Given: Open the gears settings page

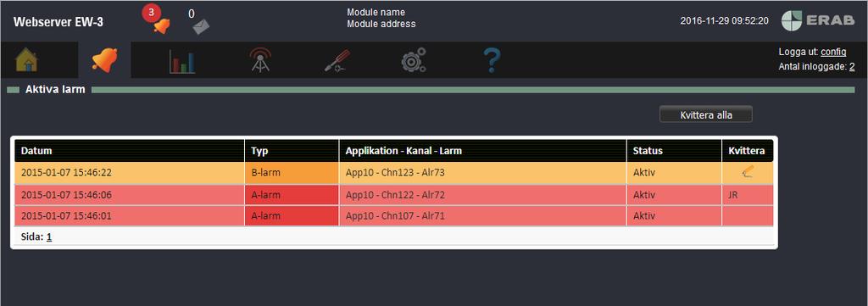Looking at the screenshot, I should coord(414,60).
